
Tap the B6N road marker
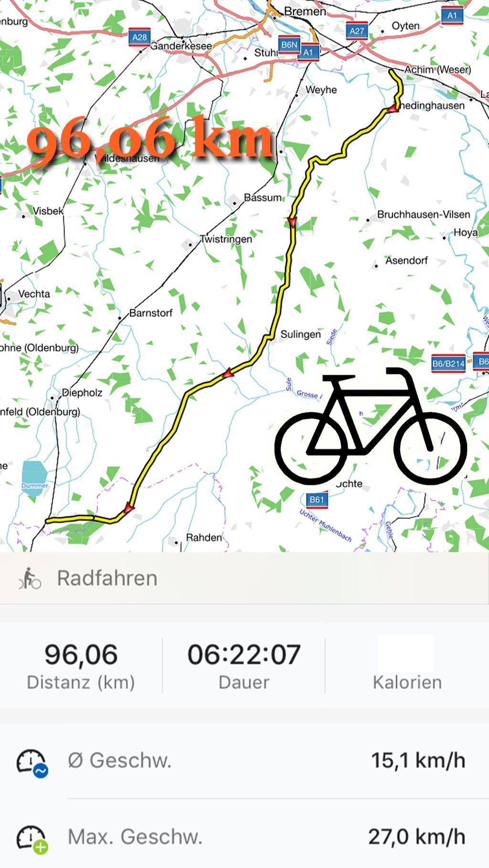pyautogui.click(x=289, y=45)
